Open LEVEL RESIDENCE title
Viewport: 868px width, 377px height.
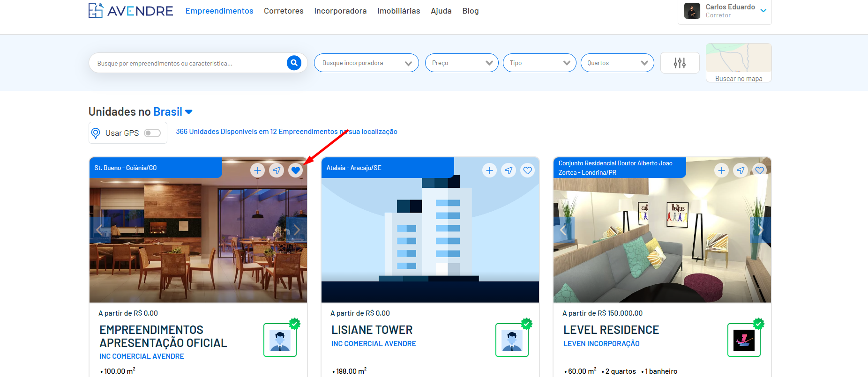611,330
